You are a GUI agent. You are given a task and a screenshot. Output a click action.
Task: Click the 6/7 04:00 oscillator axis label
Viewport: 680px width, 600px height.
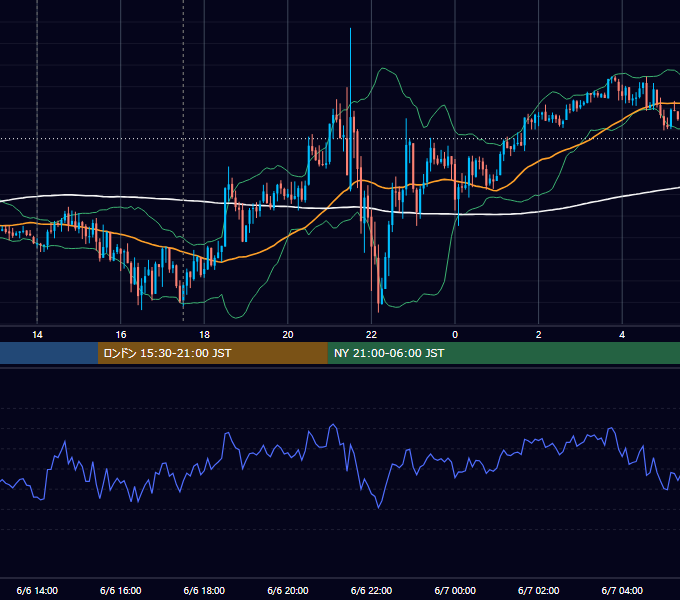click(x=622, y=590)
